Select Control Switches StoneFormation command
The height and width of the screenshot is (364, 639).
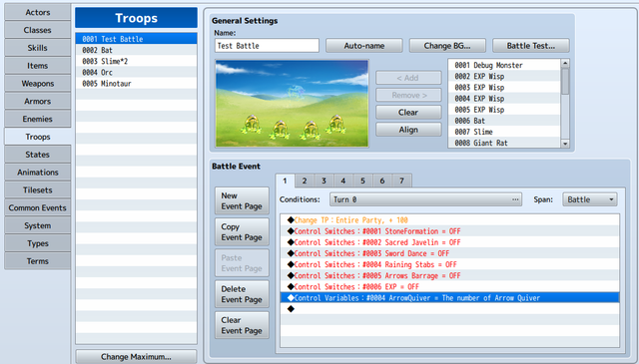tap(450, 231)
